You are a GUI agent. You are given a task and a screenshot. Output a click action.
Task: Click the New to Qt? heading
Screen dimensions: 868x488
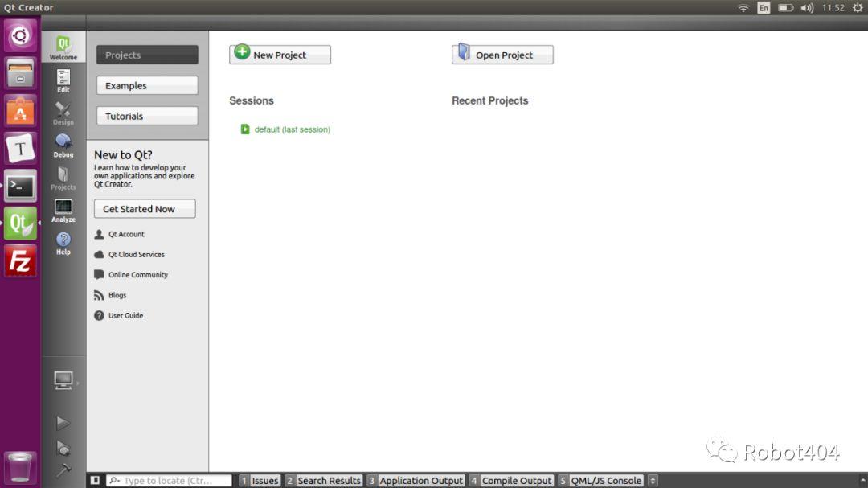tap(123, 155)
